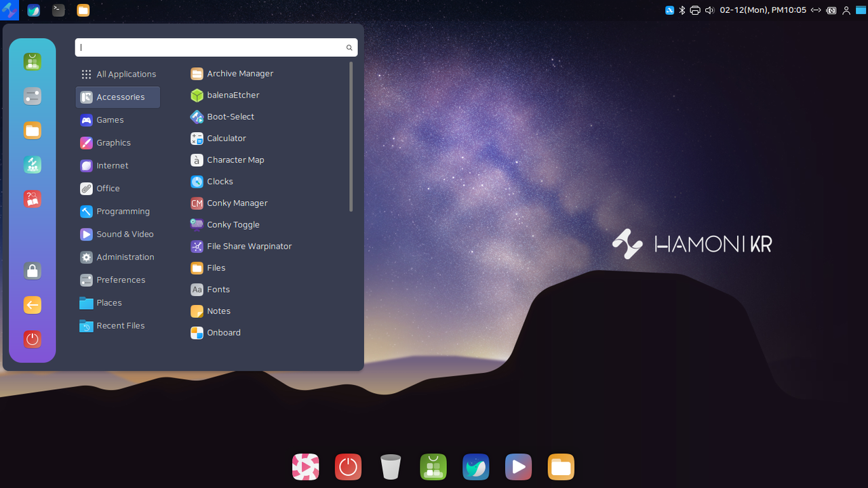Launch the whale browser from the dock
The width and height of the screenshot is (868, 488).
[476, 467]
